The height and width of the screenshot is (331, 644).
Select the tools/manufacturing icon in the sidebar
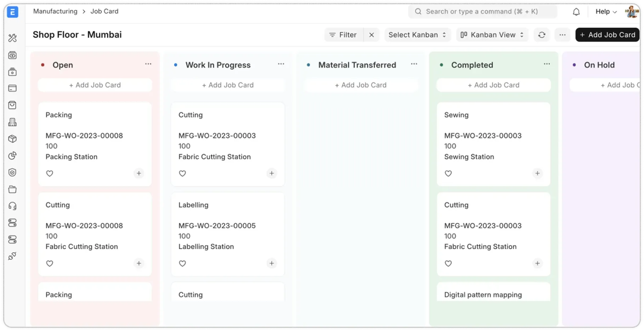(x=13, y=38)
